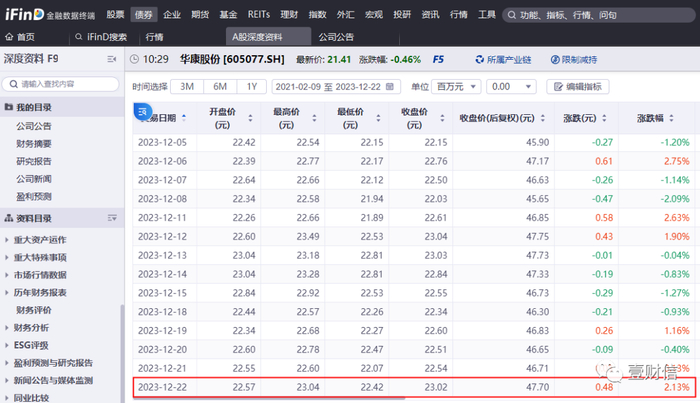Click the clock icon next to 10:29

[x=134, y=59]
